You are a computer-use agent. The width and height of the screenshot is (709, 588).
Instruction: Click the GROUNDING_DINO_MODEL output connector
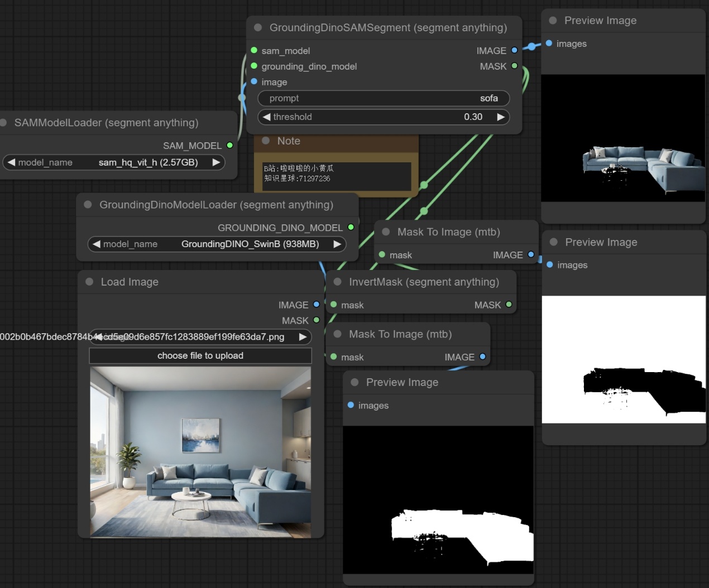pyautogui.click(x=351, y=227)
